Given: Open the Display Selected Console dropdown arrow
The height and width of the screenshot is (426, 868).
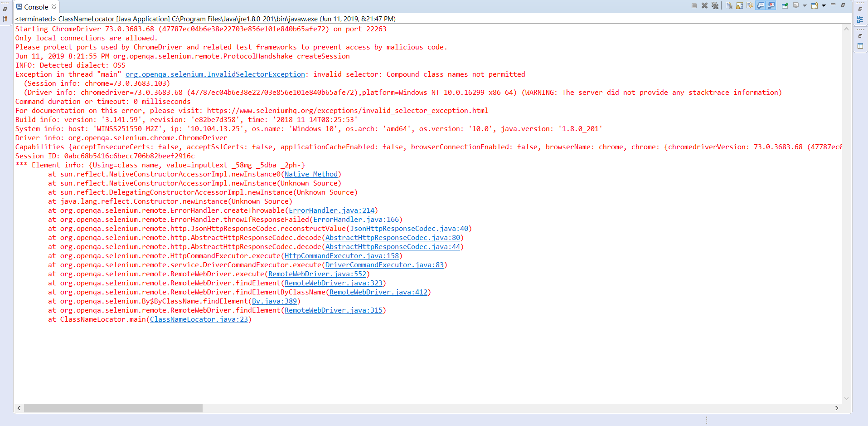Looking at the screenshot, I should tap(805, 6).
